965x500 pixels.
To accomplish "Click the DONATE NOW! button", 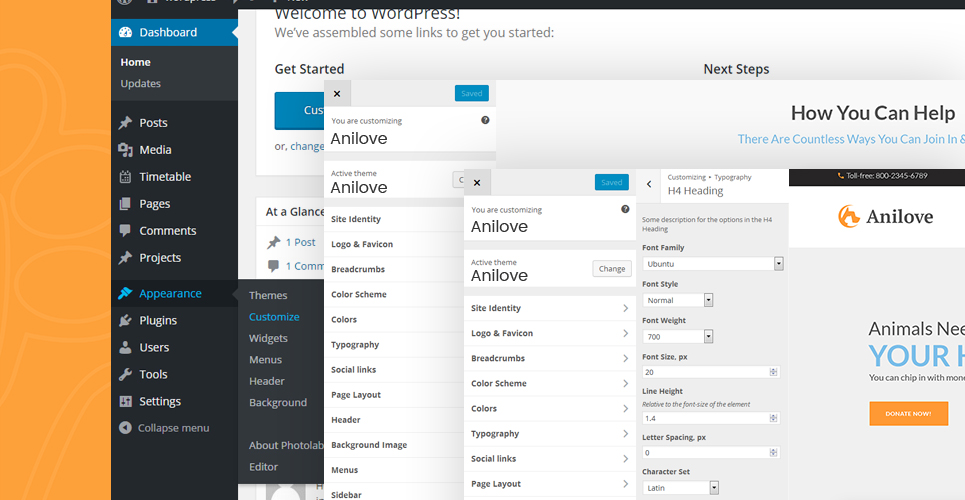I will click(908, 414).
